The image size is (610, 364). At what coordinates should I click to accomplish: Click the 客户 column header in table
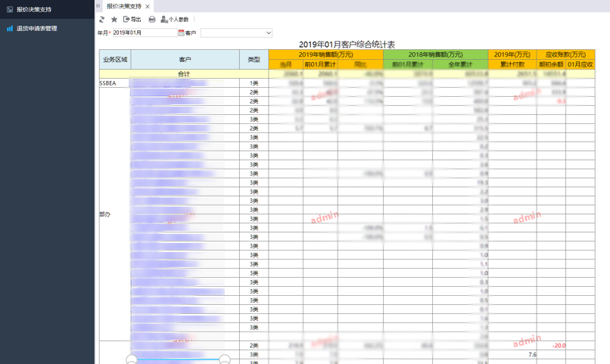click(x=185, y=60)
